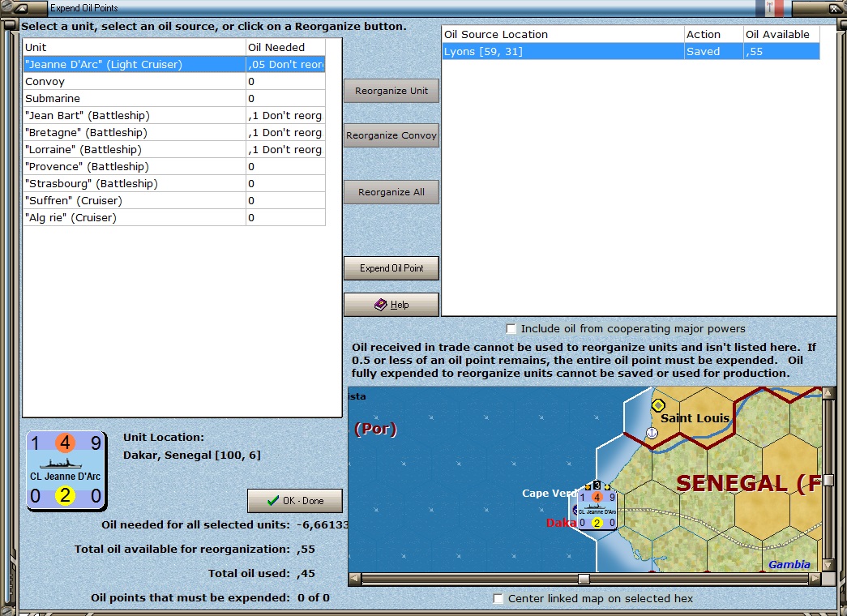Click the Unit column header
This screenshot has height=616, width=847.
coord(135,48)
